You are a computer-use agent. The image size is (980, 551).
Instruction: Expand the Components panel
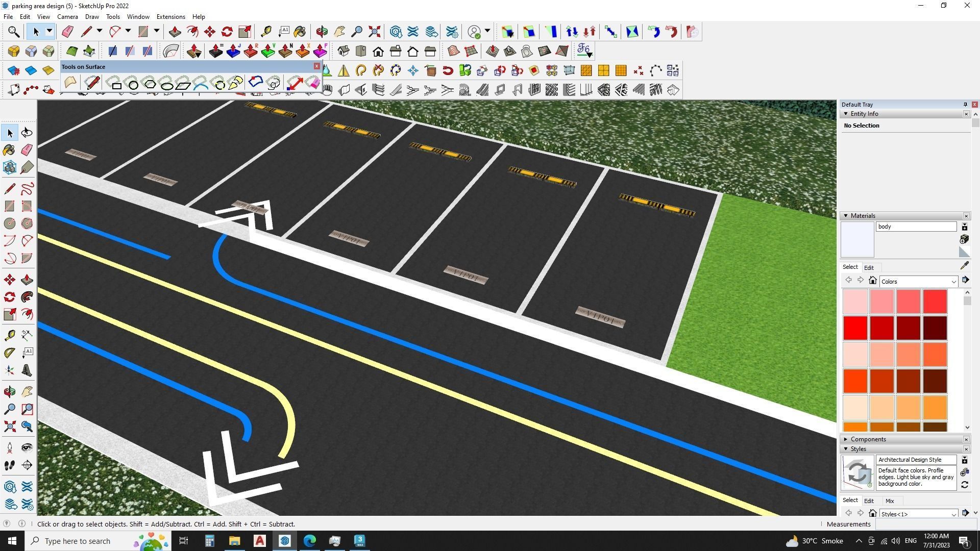(x=846, y=439)
